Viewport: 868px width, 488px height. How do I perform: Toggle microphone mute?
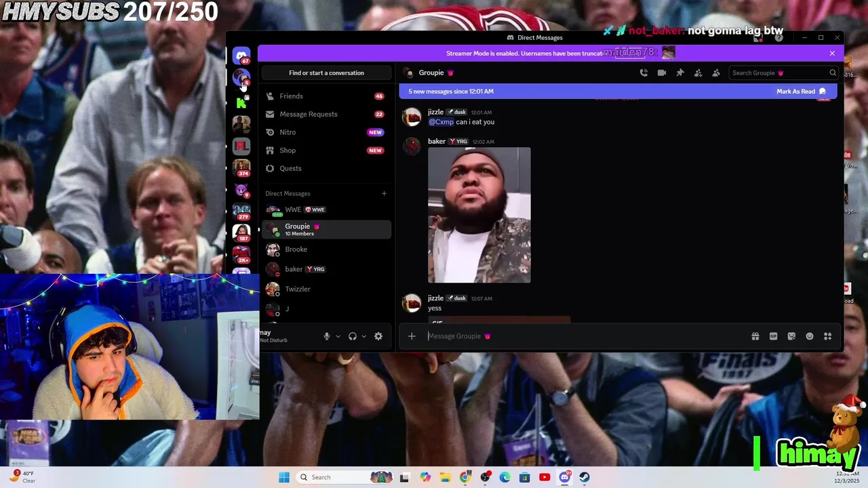click(327, 336)
